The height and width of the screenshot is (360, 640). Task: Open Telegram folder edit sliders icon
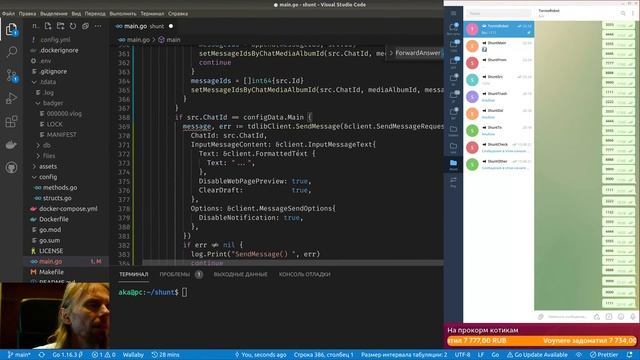click(x=453, y=181)
